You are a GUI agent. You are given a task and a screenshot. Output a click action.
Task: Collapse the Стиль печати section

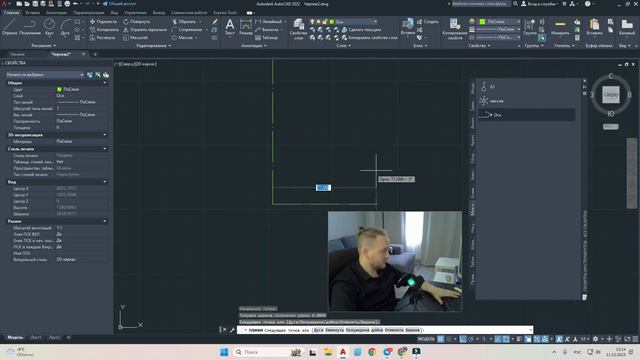pos(105,149)
